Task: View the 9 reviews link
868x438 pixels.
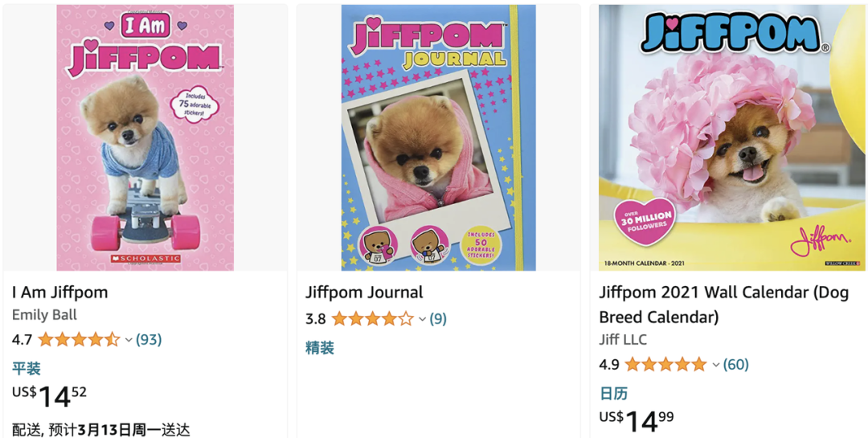Action: coord(438,319)
